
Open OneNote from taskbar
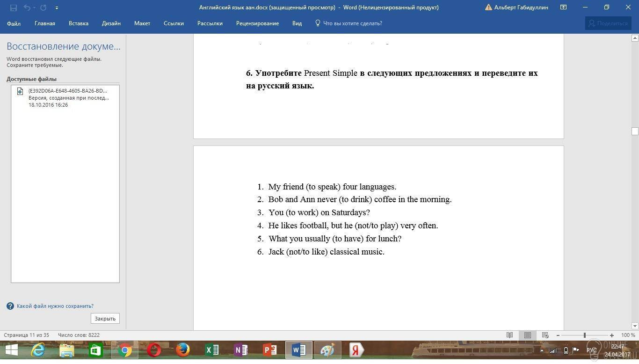click(x=240, y=350)
